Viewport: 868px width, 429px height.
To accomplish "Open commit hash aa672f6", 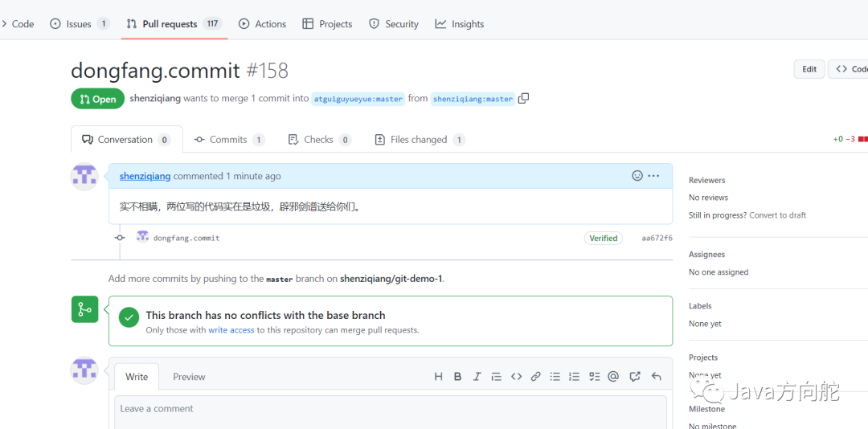I will coord(657,238).
